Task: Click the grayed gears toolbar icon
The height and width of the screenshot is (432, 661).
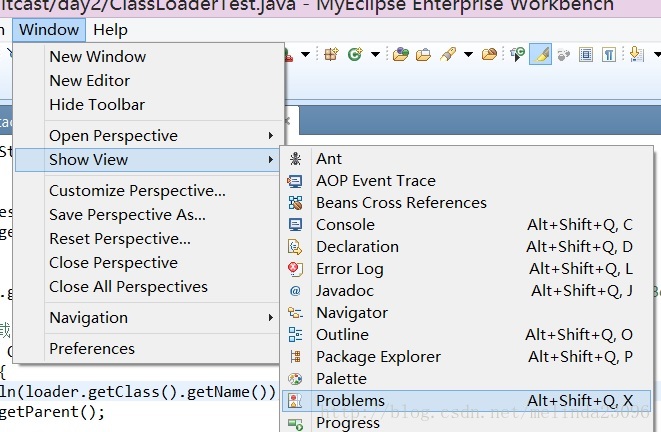Action: tap(564, 55)
